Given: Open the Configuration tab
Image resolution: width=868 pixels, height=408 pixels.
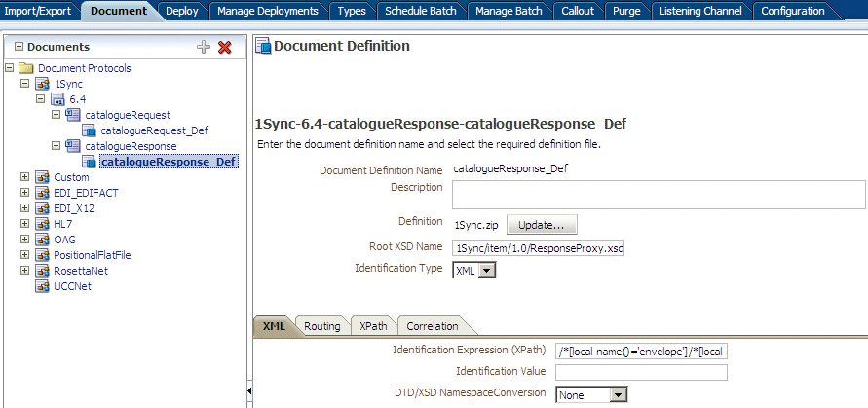Looking at the screenshot, I should point(793,11).
